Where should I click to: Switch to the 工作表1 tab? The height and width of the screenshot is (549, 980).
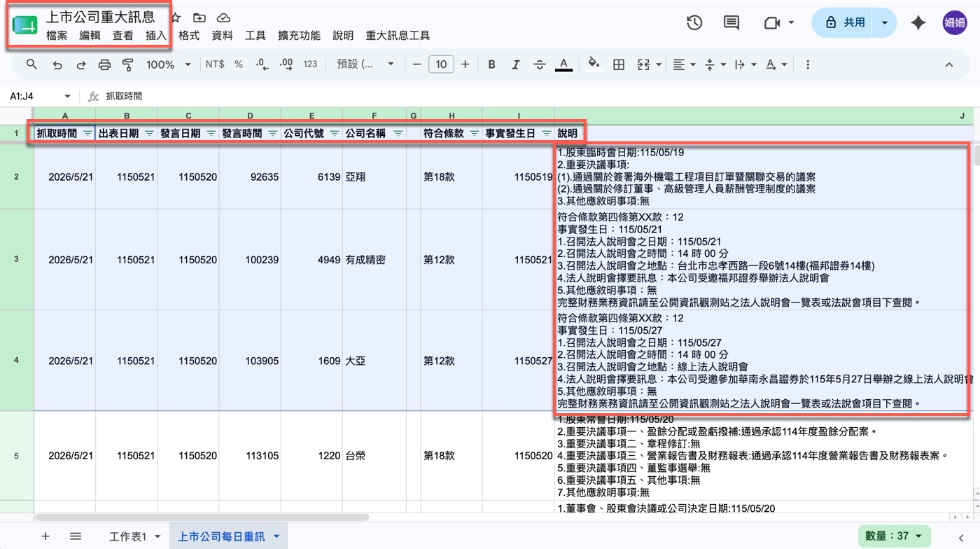click(127, 536)
